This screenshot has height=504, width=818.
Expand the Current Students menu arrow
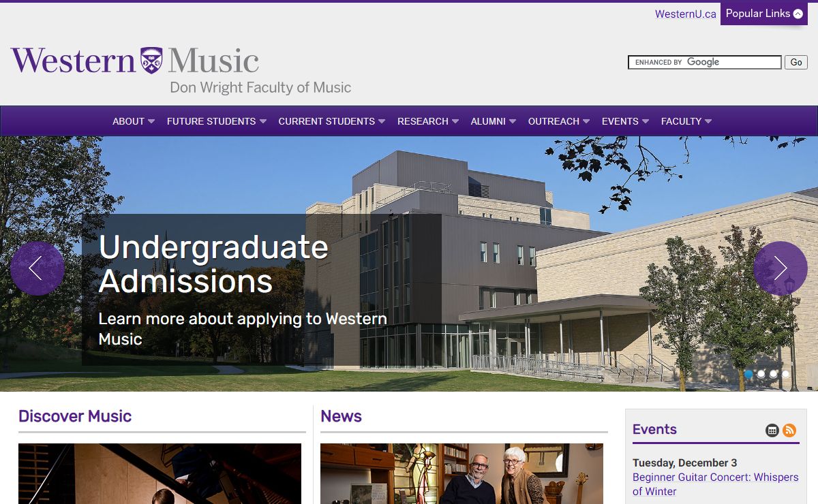(382, 121)
